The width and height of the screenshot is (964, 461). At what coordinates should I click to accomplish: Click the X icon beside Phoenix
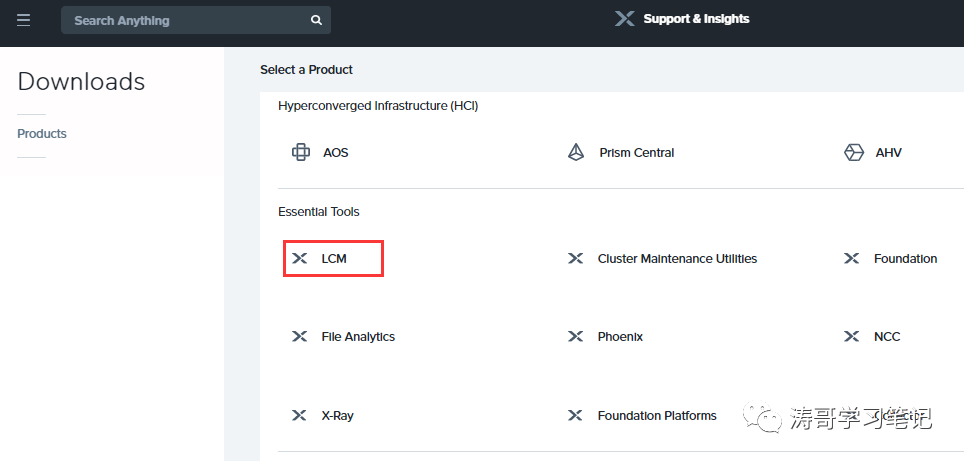point(576,337)
